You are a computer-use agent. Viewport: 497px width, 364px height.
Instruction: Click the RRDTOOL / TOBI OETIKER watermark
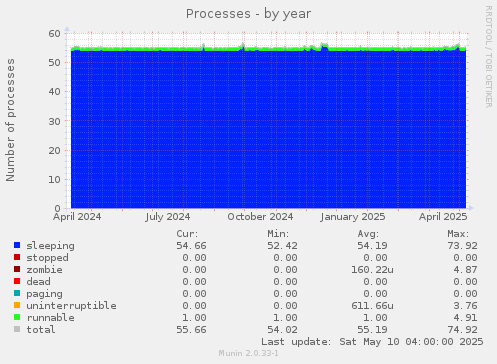click(x=489, y=57)
